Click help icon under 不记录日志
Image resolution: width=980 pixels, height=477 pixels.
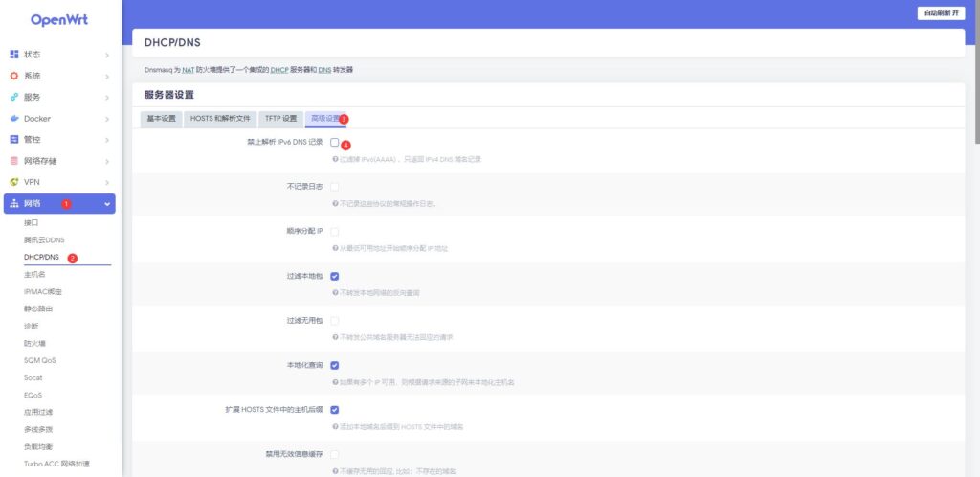pyautogui.click(x=335, y=204)
